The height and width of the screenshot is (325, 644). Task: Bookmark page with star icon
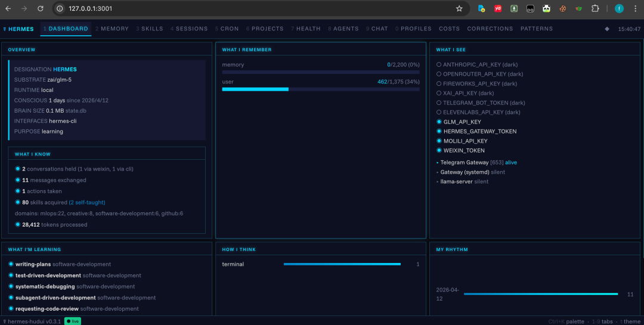point(459,8)
